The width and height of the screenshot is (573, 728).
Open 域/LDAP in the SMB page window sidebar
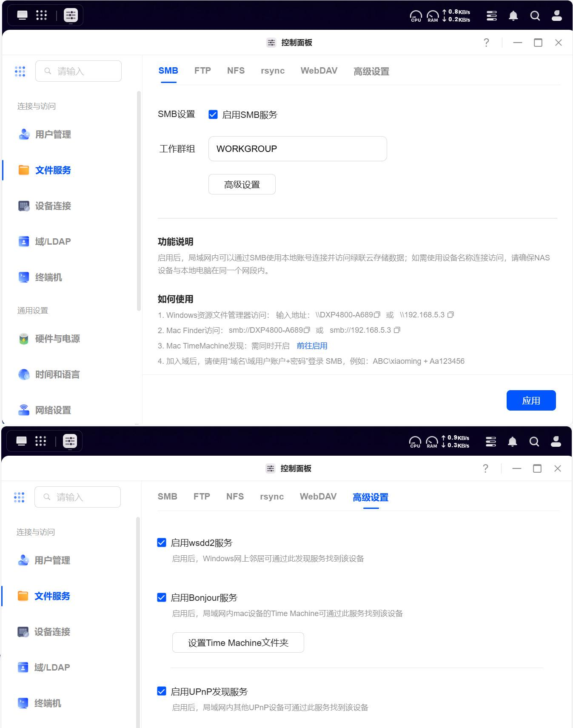click(x=45, y=242)
